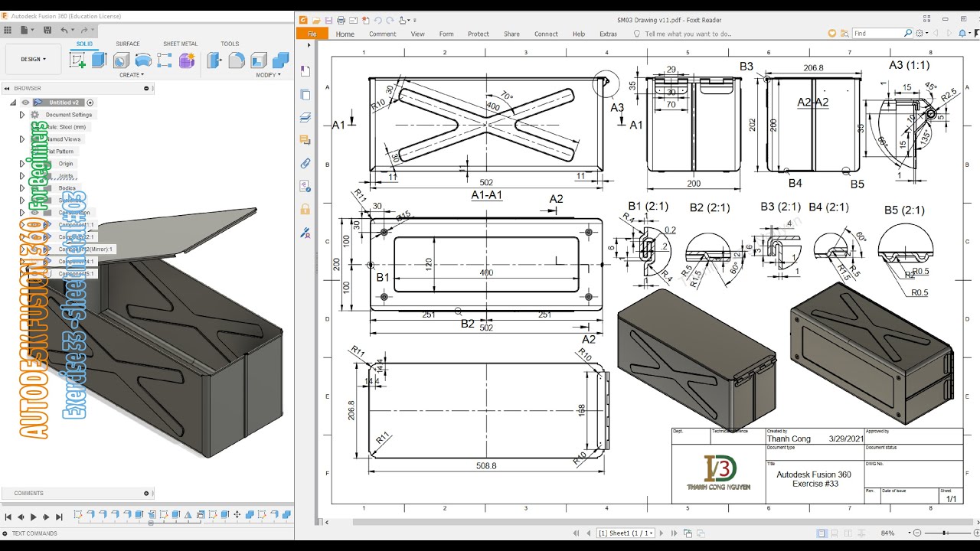The height and width of the screenshot is (551, 980).
Task: Activate the Untitled v2 component radio button
Action: [x=90, y=103]
